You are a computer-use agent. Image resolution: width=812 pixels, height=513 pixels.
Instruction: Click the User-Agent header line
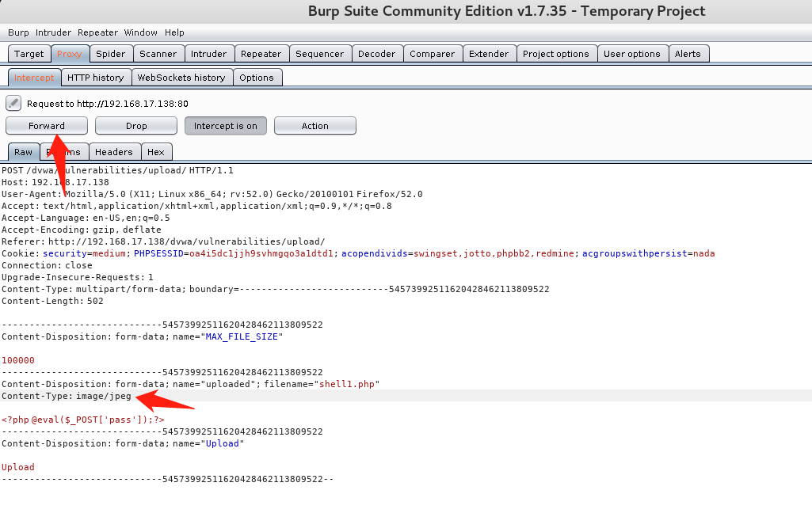pos(212,194)
